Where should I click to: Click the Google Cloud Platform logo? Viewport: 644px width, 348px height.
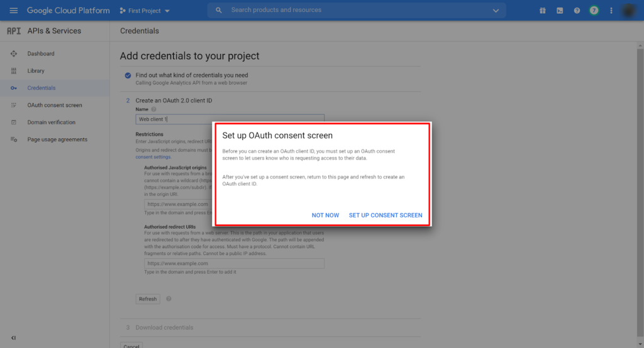coord(68,10)
